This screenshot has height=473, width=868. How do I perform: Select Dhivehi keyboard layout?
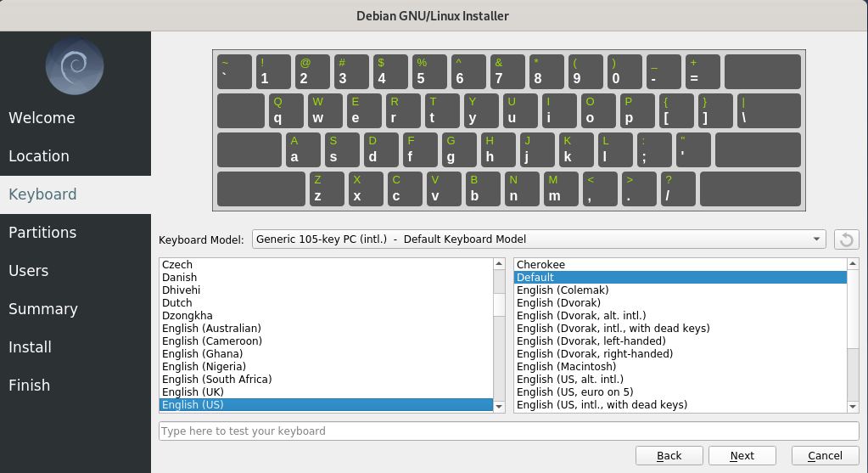click(x=326, y=290)
